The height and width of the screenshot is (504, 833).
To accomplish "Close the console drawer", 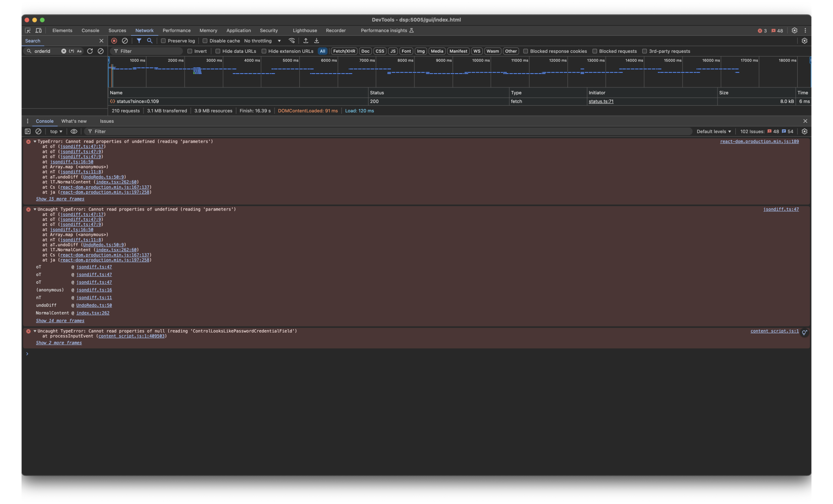I will (805, 121).
